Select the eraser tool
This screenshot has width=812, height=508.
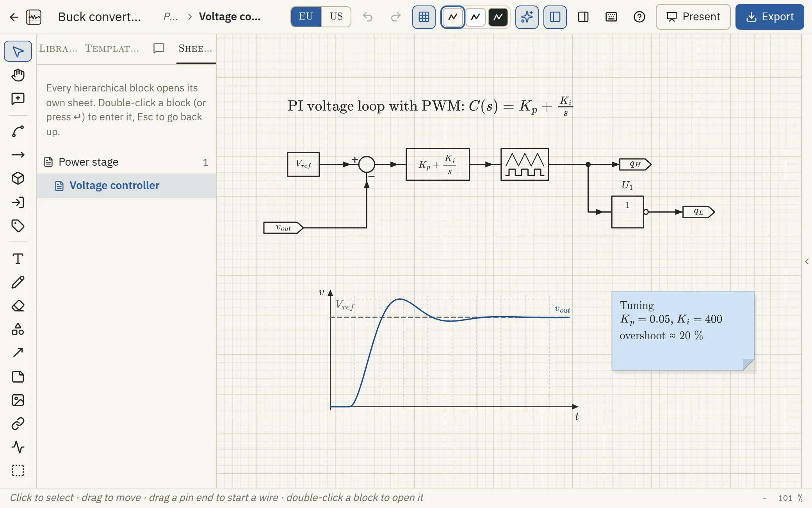tap(18, 306)
